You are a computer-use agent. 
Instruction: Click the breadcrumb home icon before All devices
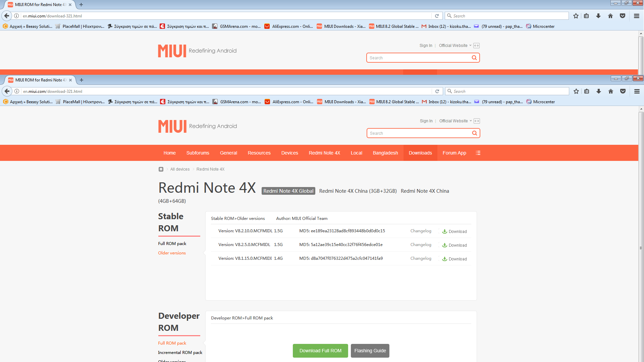coord(161,169)
